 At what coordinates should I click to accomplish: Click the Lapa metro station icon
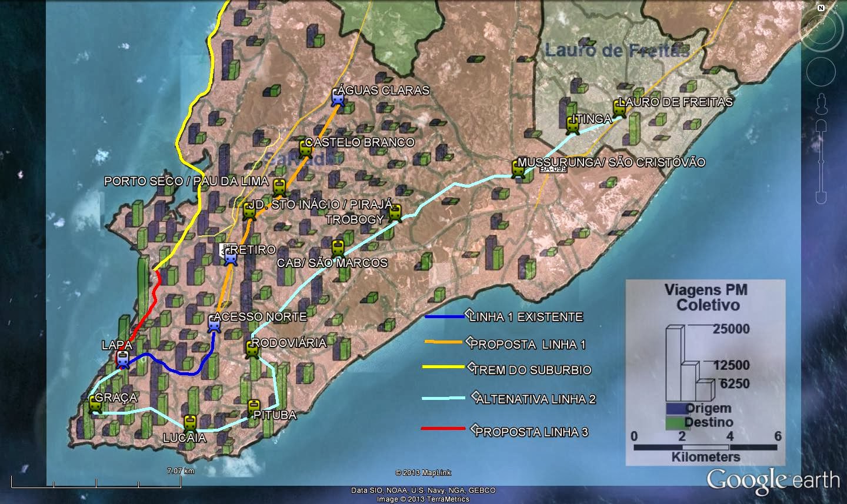click(x=122, y=359)
